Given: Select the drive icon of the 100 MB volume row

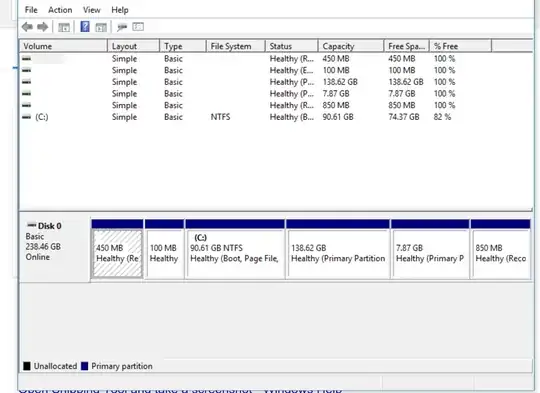Looking at the screenshot, I should click(x=27, y=70).
